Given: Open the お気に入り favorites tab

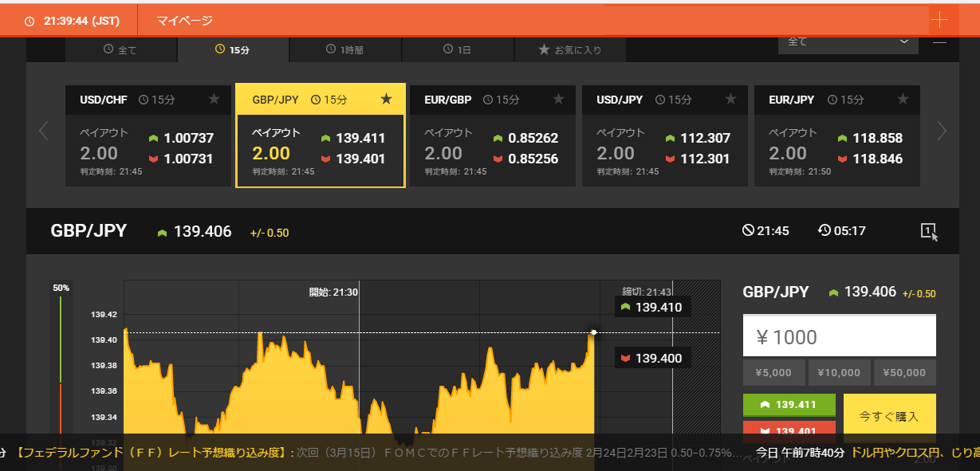Looking at the screenshot, I should click(x=569, y=49).
